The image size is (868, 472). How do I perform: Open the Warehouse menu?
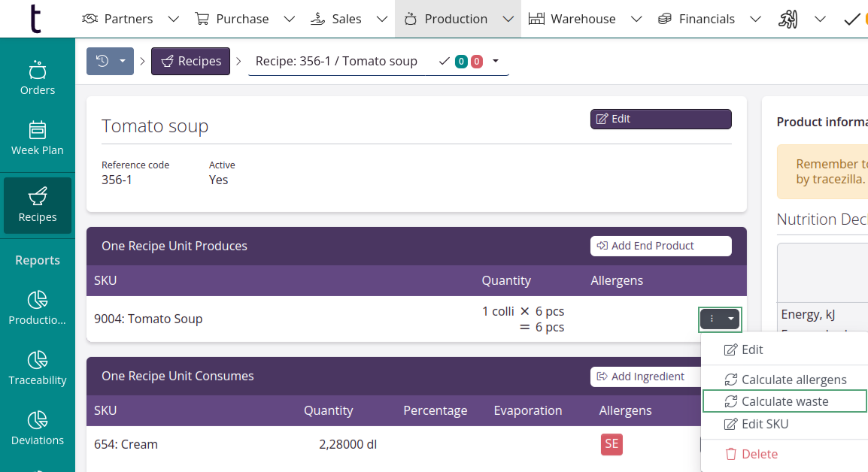pos(572,19)
